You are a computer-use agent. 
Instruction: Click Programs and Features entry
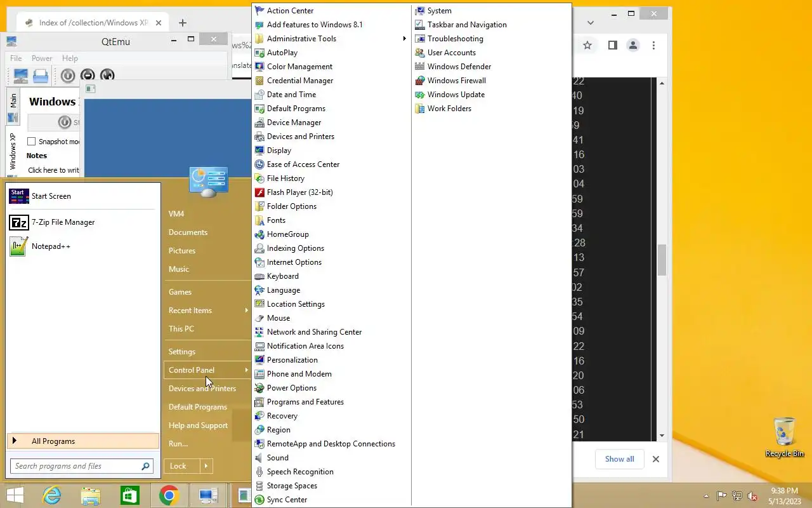coord(305,402)
